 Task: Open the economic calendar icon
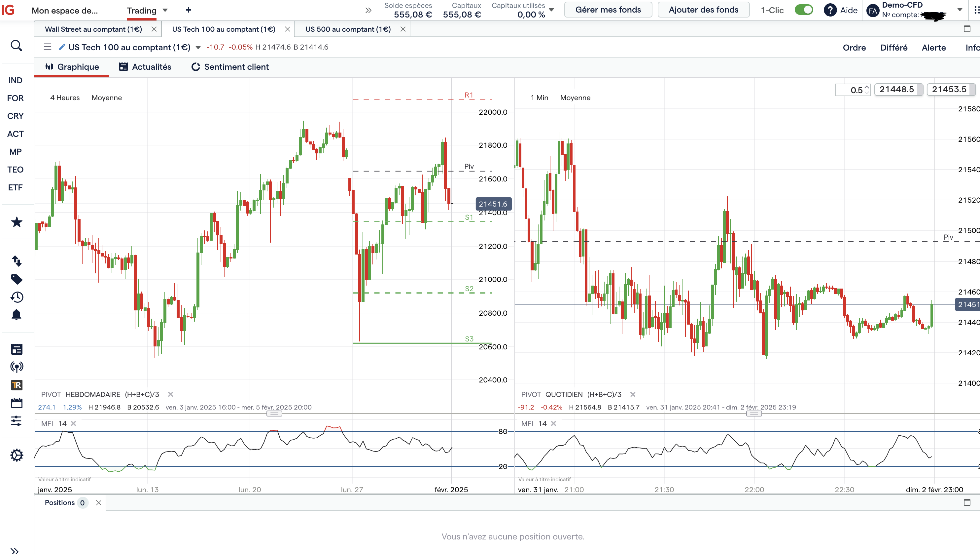coord(17,403)
